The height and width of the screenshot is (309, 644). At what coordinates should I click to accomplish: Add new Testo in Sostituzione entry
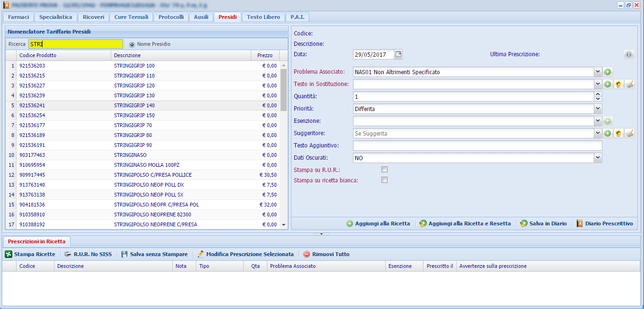pyautogui.click(x=608, y=84)
